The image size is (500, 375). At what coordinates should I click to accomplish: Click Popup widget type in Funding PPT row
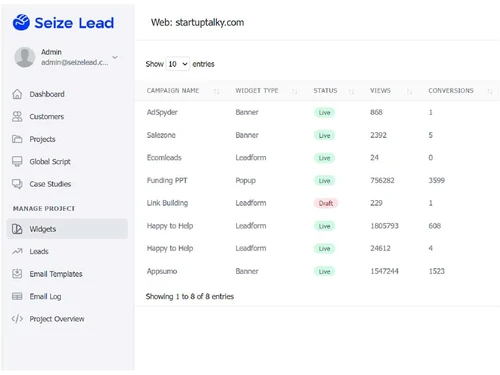(246, 181)
